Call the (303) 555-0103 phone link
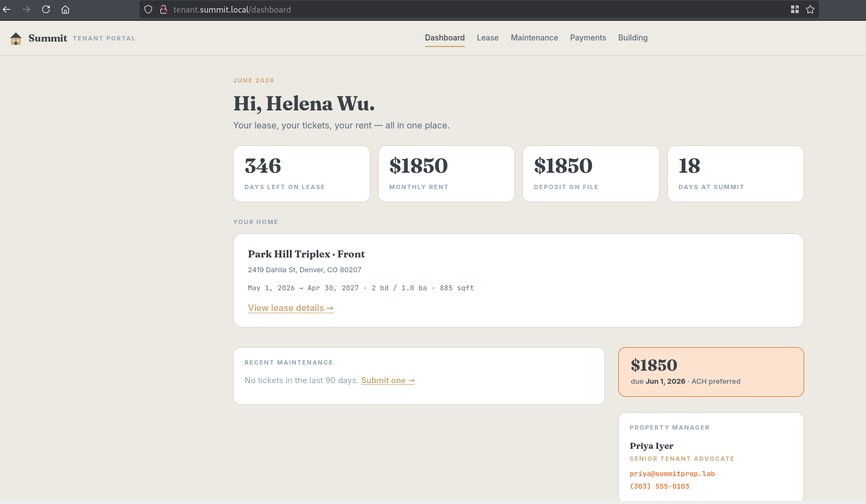 coord(659,487)
